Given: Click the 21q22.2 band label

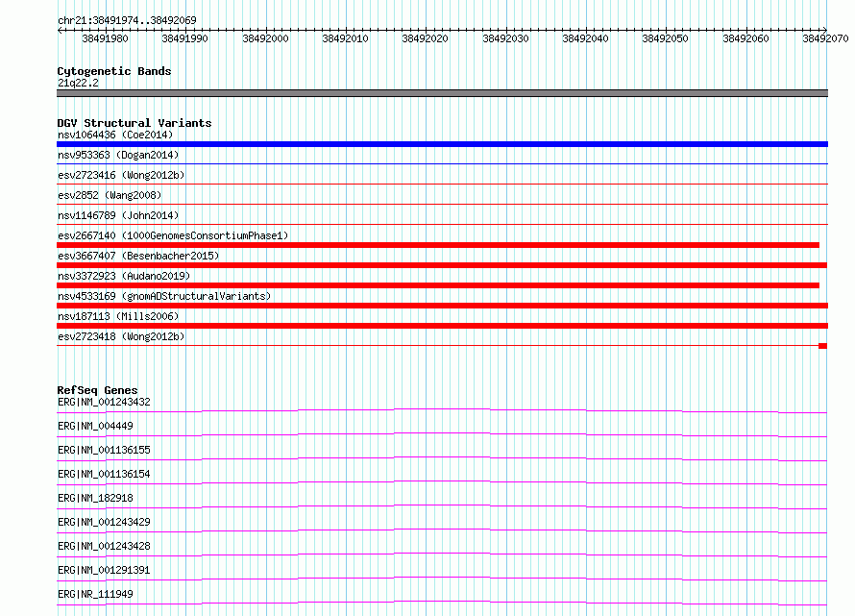Looking at the screenshot, I should [78, 83].
